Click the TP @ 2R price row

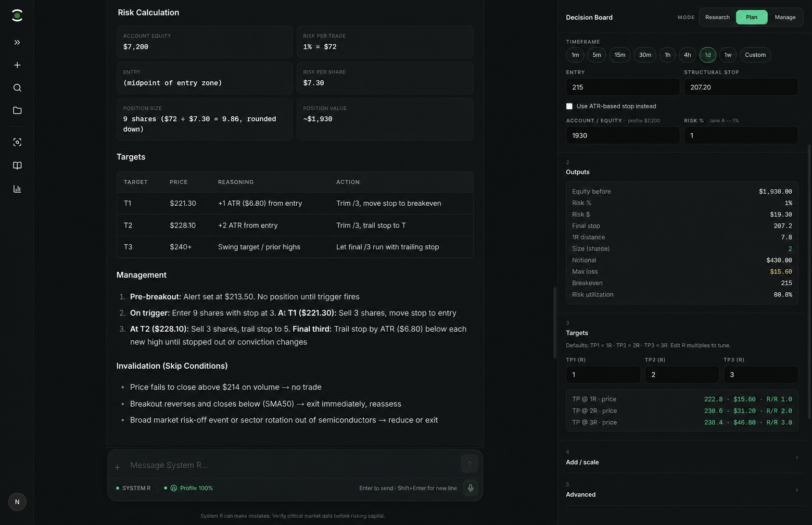[x=682, y=411]
